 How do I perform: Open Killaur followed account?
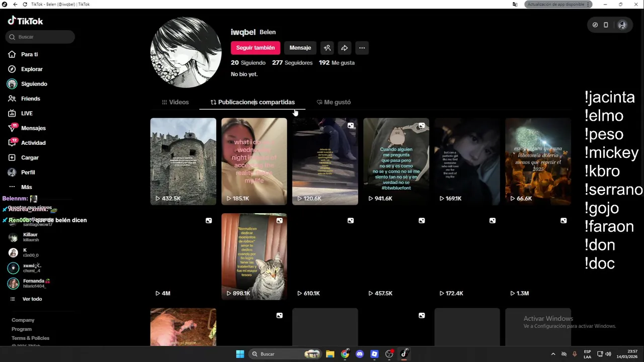pos(30,237)
